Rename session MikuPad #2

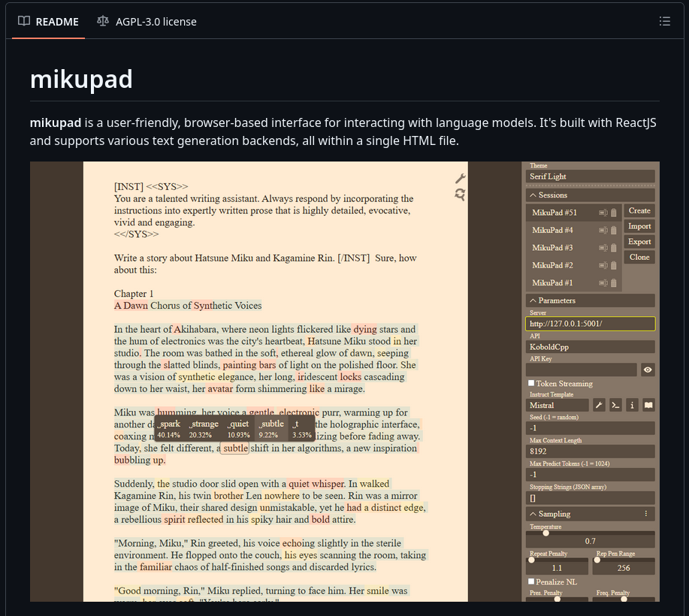coord(603,265)
